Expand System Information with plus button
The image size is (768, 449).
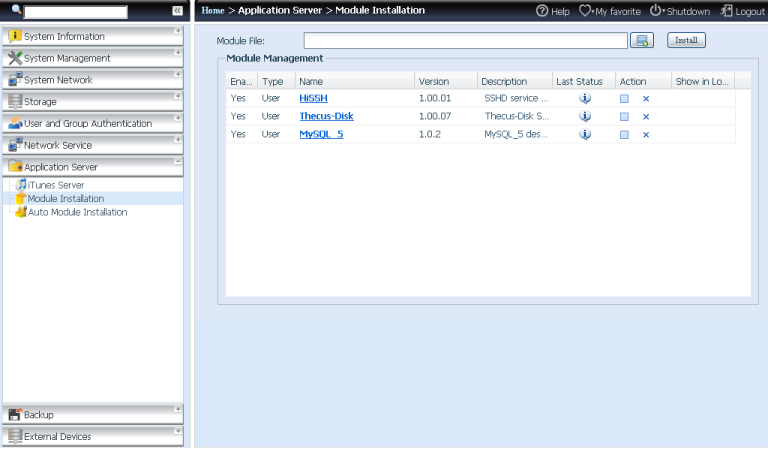pos(178,31)
